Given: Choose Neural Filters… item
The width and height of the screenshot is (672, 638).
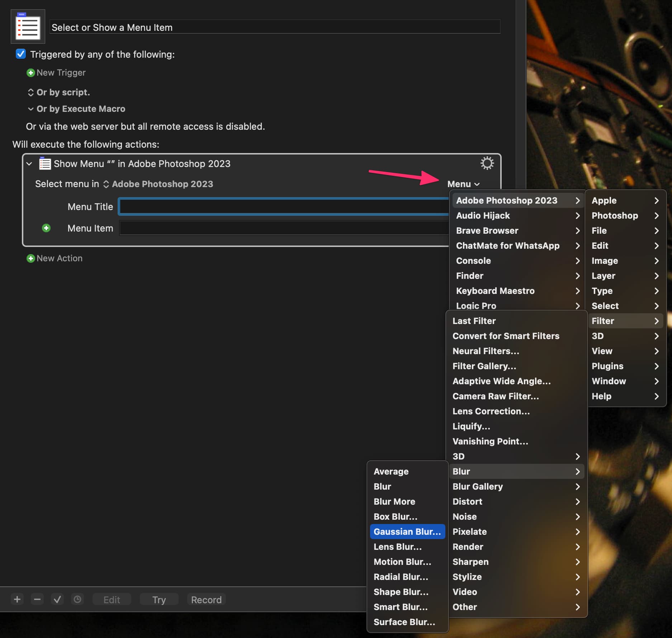Looking at the screenshot, I should [516, 351].
